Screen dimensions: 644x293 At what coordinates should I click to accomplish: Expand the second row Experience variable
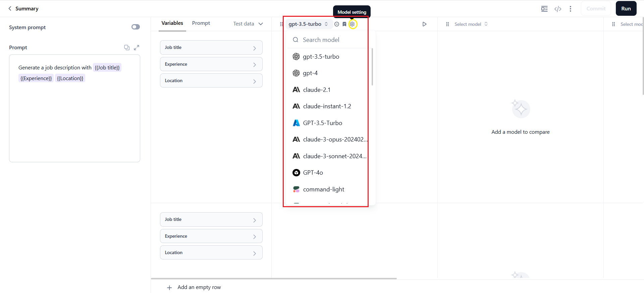(211, 236)
